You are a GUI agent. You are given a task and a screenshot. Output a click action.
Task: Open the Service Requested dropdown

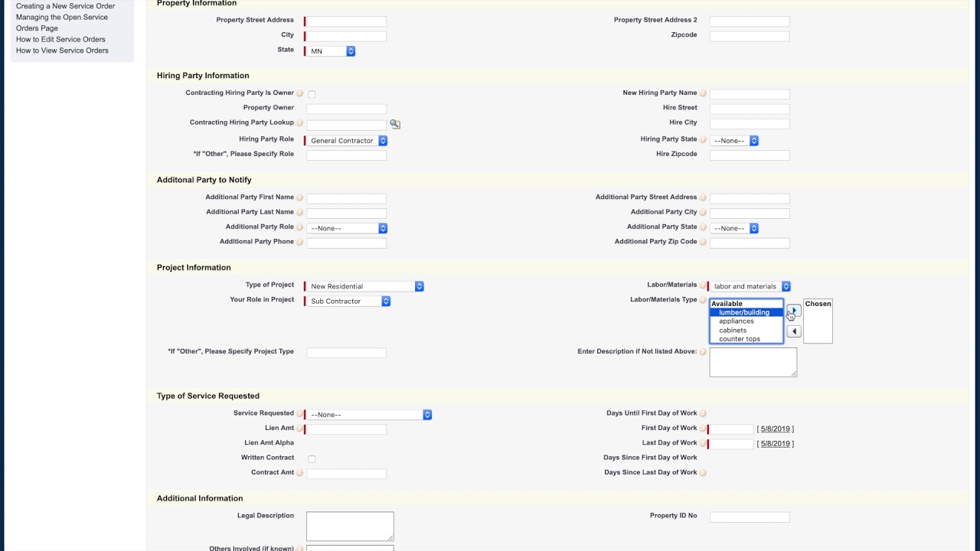[369, 415]
